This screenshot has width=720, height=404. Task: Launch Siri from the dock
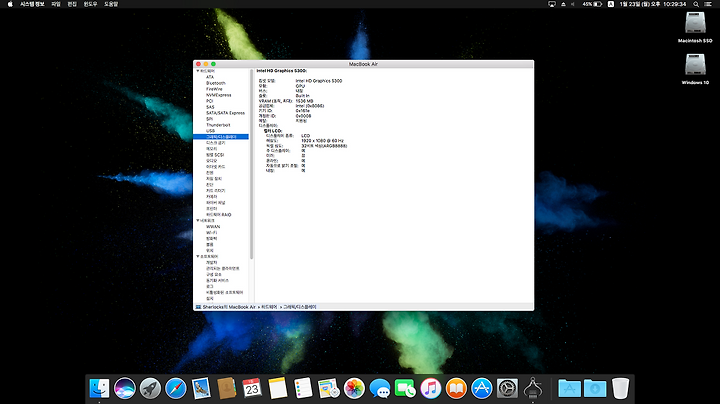[x=125, y=388]
